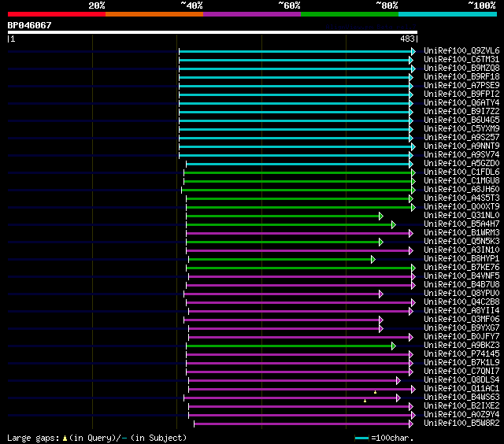Click the UniRef100_A8JH60 label
Viewport: 504px width, 444px height.
pyautogui.click(x=461, y=190)
